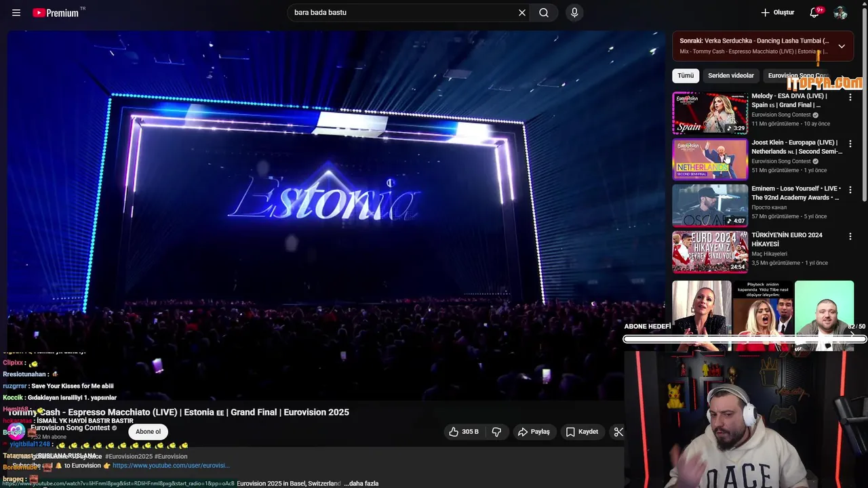Screen dimensions: 868x488
Task: Select the Eurovision Song Contest chip
Action: click(x=798, y=76)
